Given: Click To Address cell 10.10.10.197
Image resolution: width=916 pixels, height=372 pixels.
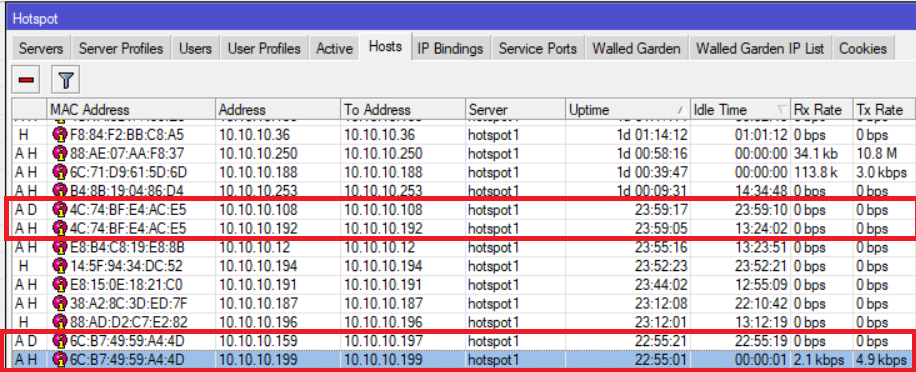Looking at the screenshot, I should [383, 340].
